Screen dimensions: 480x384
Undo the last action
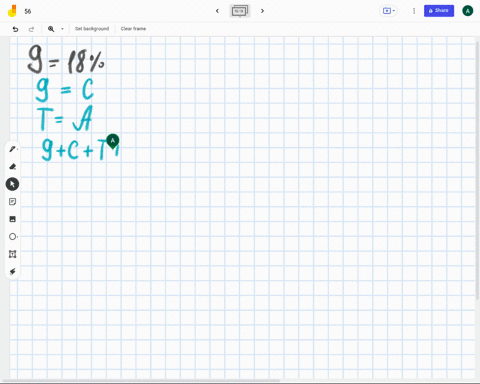[15, 29]
